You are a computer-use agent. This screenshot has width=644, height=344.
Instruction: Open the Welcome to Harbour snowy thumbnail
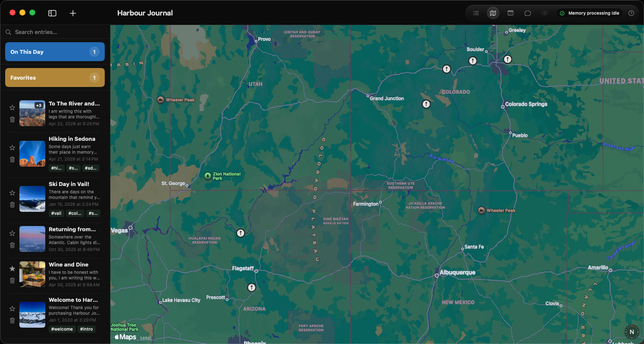(32, 315)
